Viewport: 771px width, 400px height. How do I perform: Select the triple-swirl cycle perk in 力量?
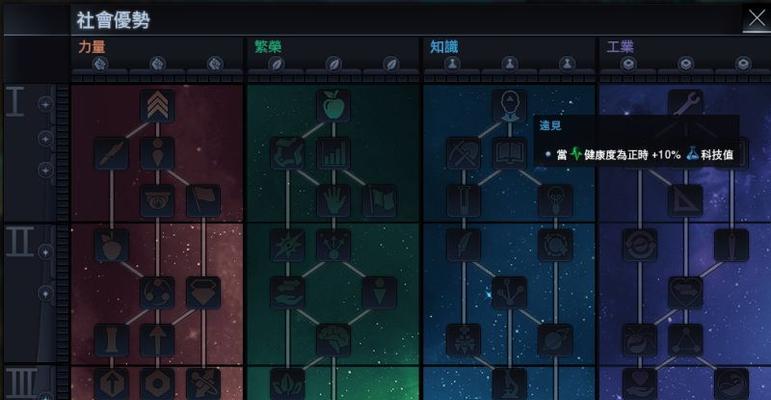(x=157, y=293)
